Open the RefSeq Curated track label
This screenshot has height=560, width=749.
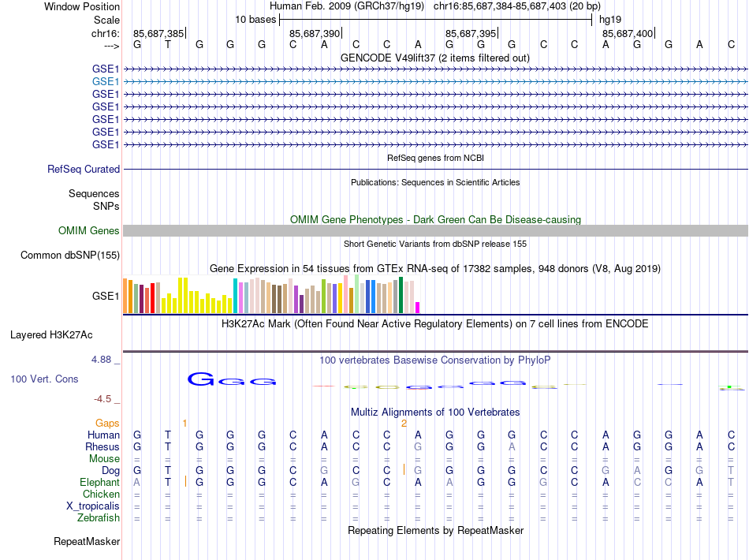(x=84, y=169)
